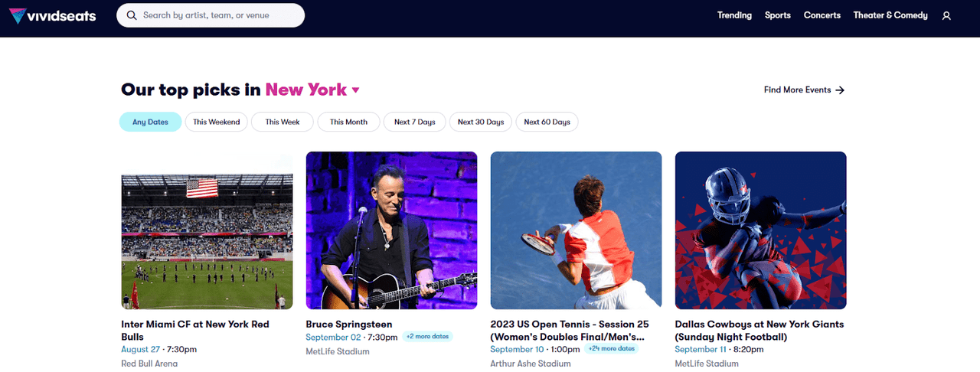Viewport: 980px width, 372px height.
Task: Open the Trending menu
Action: [734, 15]
